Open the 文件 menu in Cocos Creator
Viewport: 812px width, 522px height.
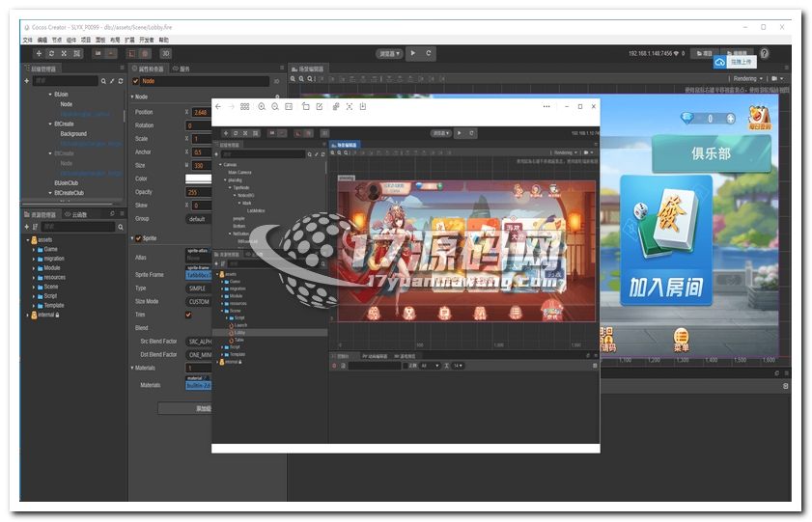point(27,40)
